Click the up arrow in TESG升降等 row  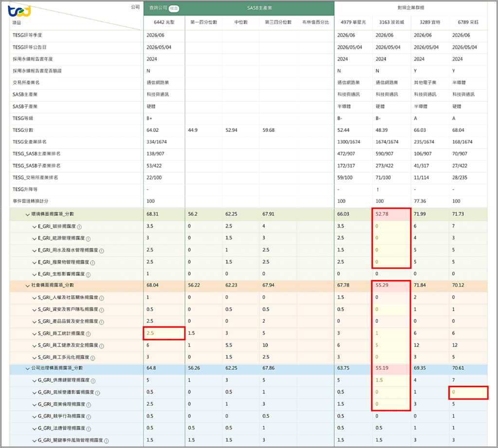click(x=377, y=190)
